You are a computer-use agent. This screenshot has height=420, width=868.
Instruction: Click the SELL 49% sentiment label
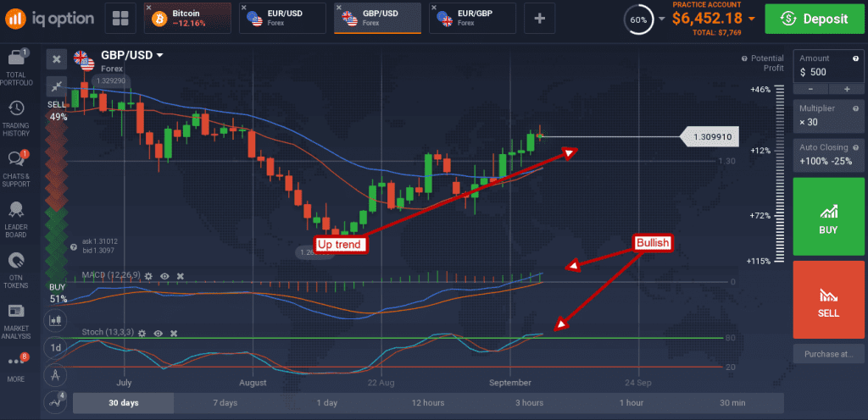point(57,111)
